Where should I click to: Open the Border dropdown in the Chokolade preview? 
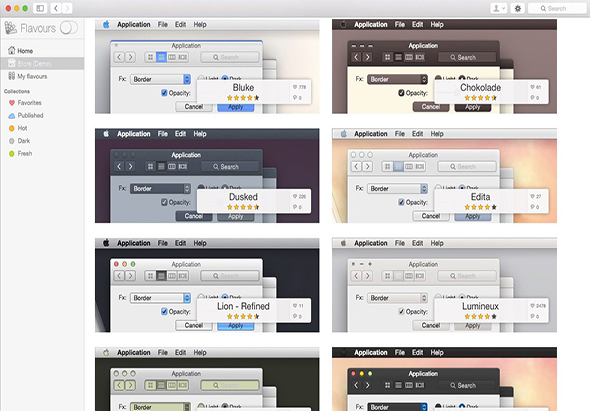(x=397, y=79)
